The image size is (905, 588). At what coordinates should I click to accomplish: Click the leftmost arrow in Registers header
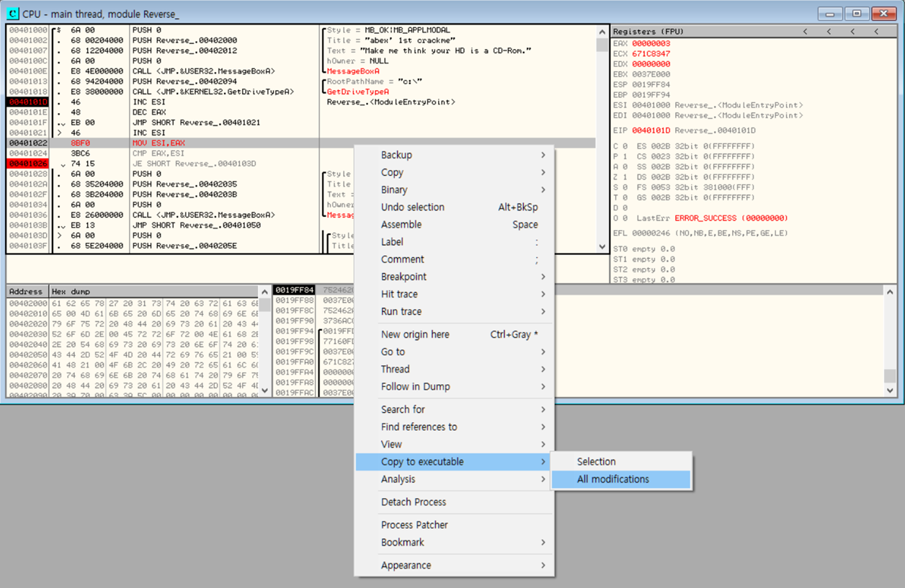[x=805, y=32]
